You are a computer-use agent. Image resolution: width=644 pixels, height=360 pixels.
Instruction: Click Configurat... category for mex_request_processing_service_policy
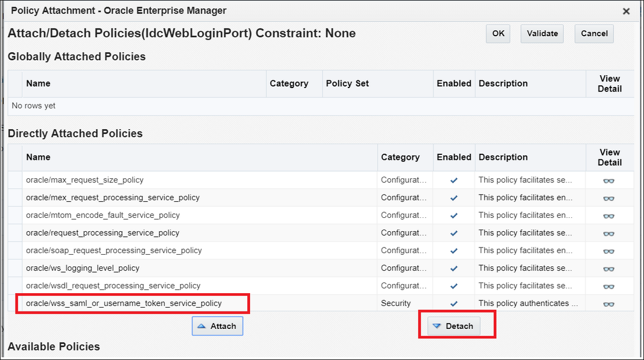pos(404,198)
